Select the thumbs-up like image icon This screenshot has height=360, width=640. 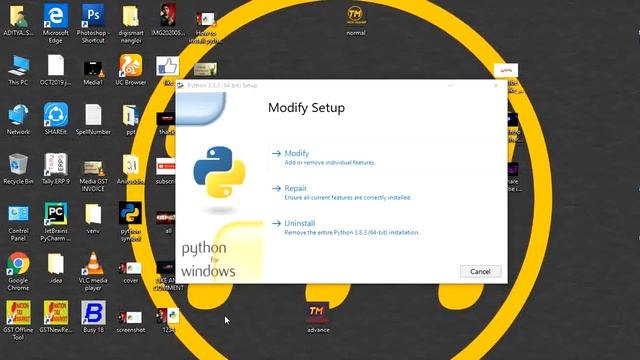point(168,67)
